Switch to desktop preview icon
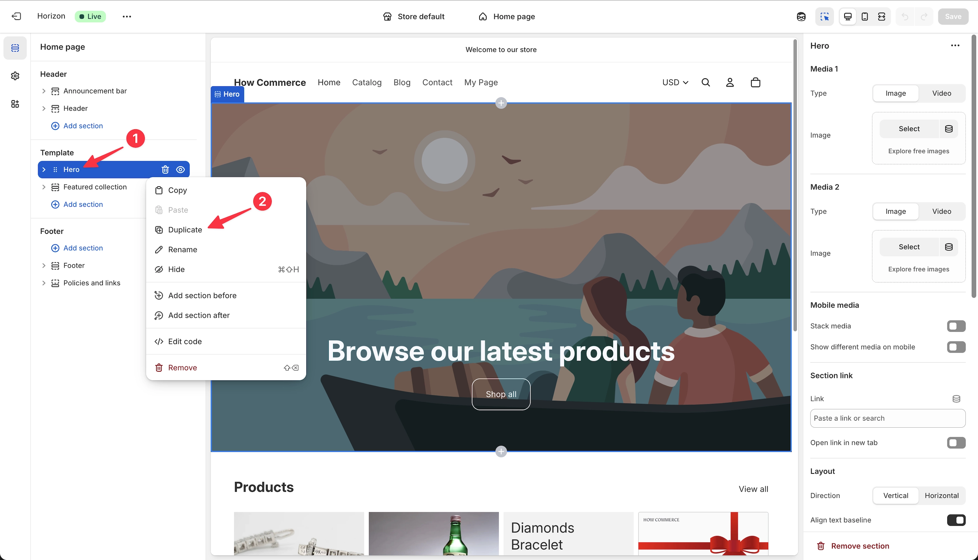This screenshot has width=978, height=560. tap(848, 17)
